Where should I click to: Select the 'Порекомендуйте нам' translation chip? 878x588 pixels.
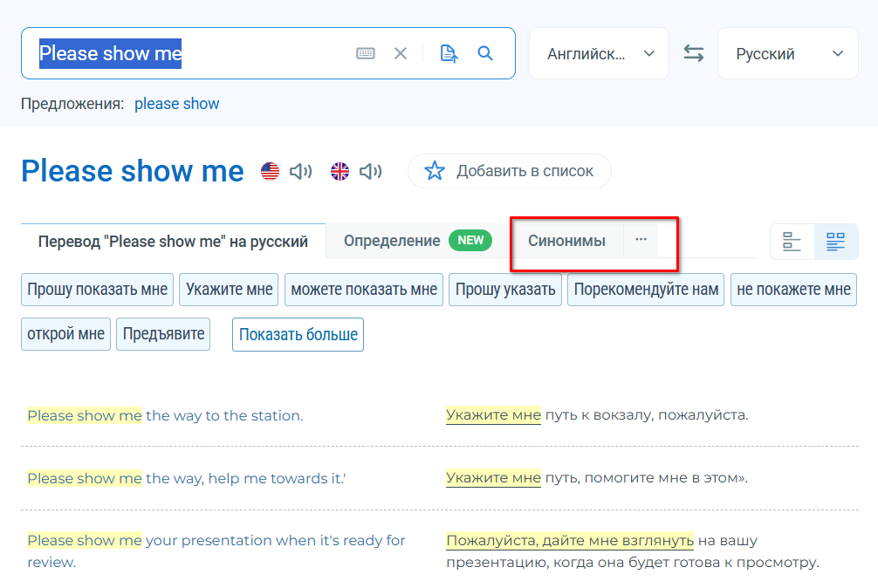click(646, 290)
